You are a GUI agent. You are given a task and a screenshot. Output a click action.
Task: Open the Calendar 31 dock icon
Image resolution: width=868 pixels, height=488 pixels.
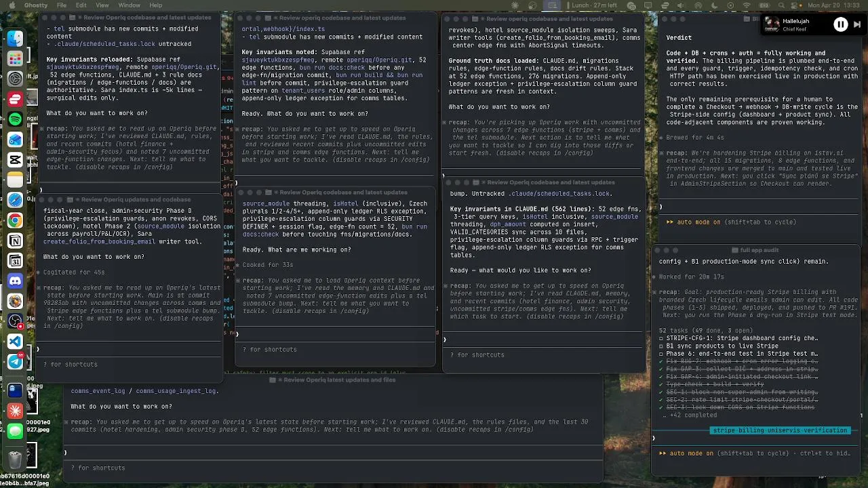(15, 261)
